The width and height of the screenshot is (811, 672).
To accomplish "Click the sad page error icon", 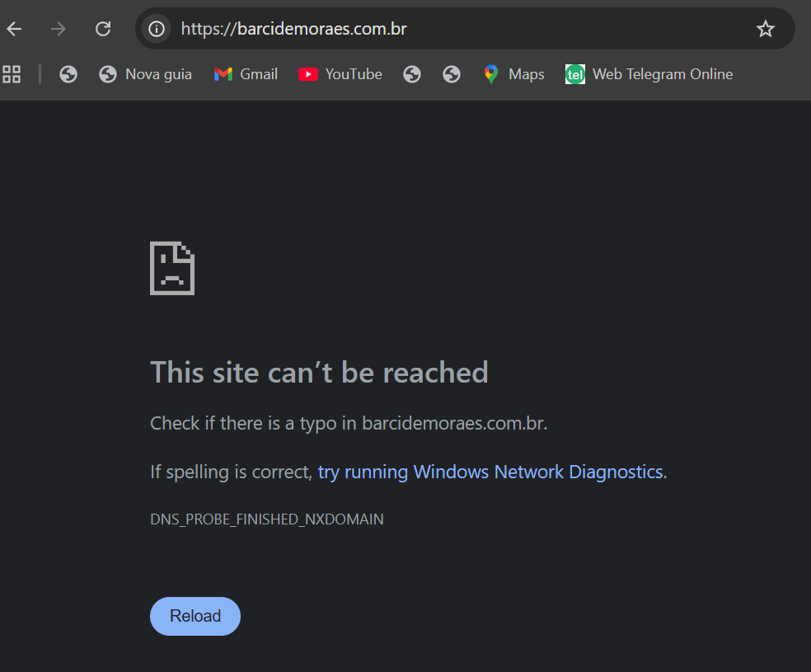I will click(x=172, y=268).
